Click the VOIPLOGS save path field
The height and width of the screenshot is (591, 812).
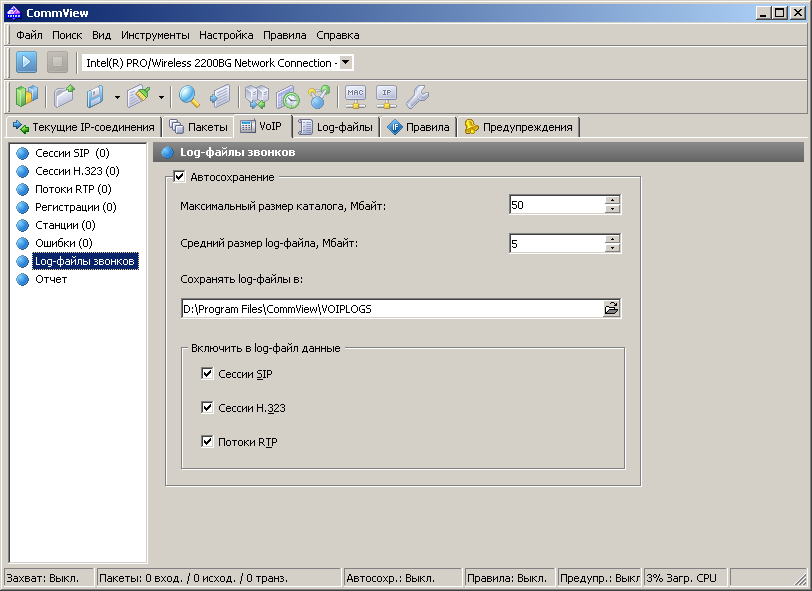(x=392, y=309)
